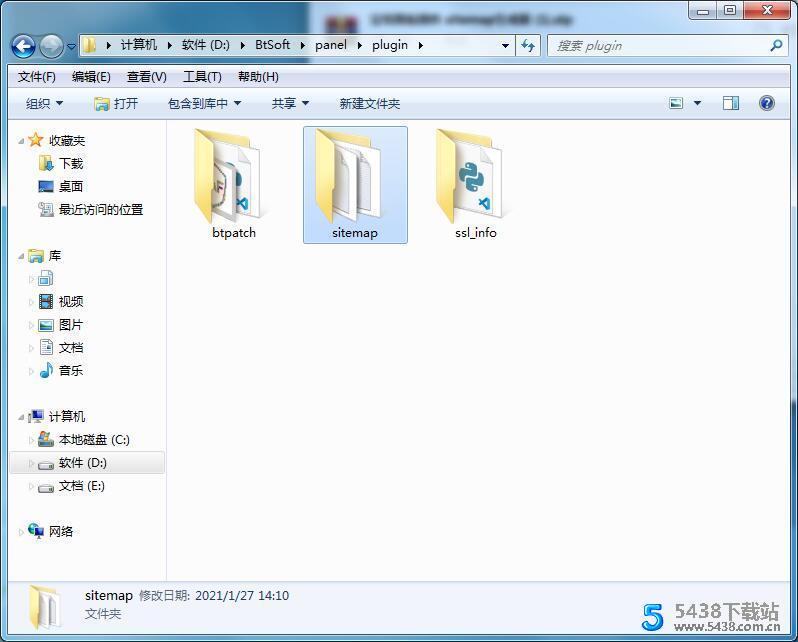Open 最近访问的位置
The width and height of the screenshot is (798, 642).
point(101,209)
